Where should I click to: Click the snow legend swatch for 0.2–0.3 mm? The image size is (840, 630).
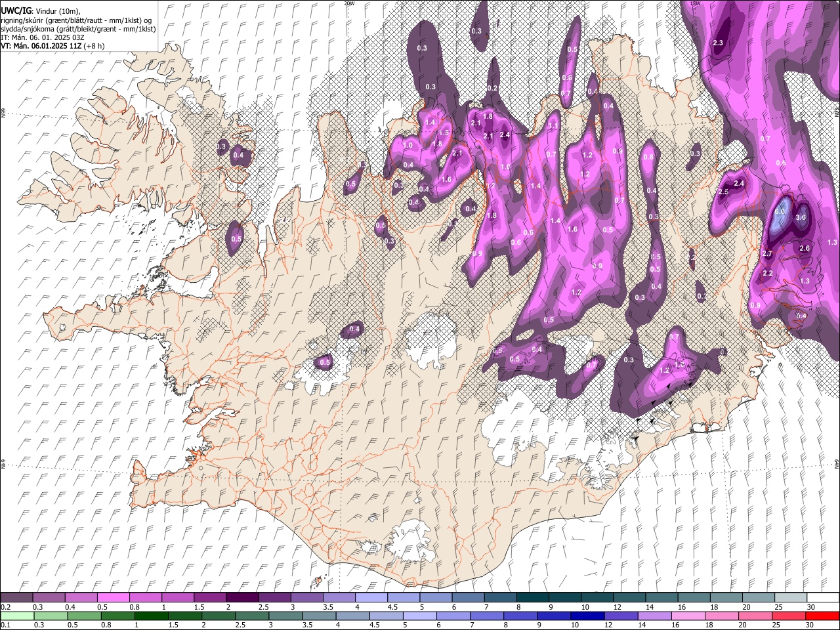point(16,597)
